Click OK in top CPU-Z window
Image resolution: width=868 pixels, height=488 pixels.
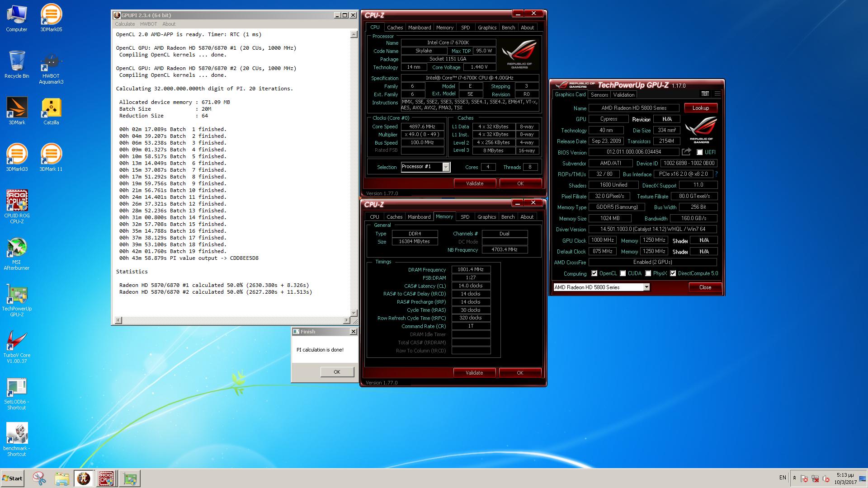pyautogui.click(x=520, y=183)
